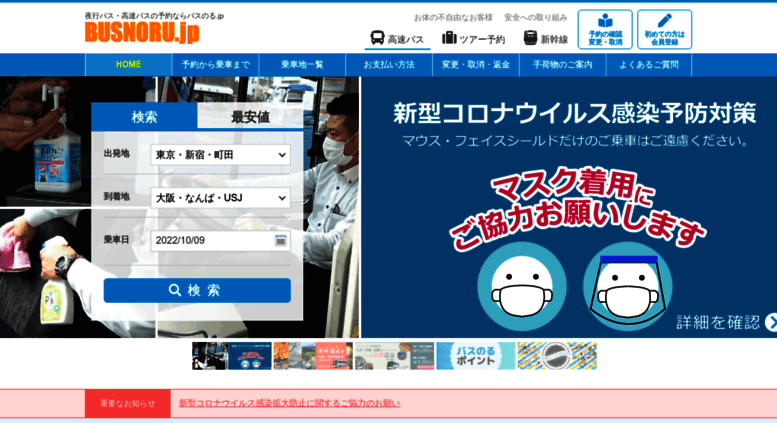Go to HOME menu item

point(128,64)
